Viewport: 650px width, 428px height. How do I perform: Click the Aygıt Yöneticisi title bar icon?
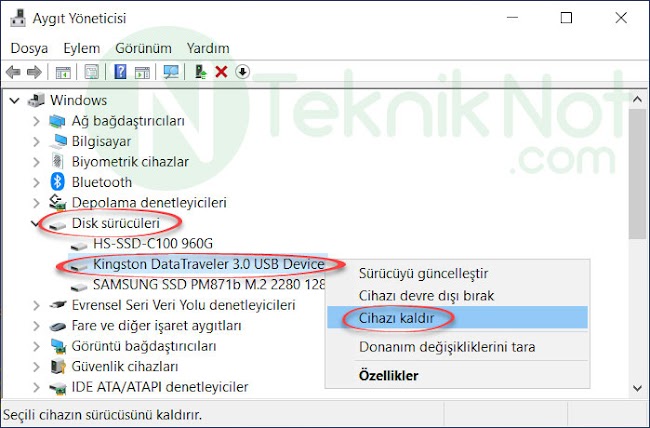click(18, 18)
